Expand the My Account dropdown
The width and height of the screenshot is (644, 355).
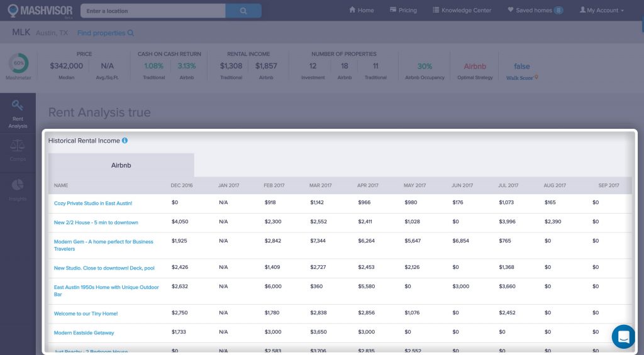point(602,11)
